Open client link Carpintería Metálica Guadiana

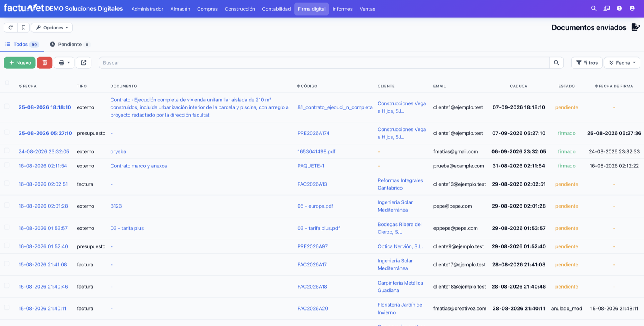(x=400, y=287)
